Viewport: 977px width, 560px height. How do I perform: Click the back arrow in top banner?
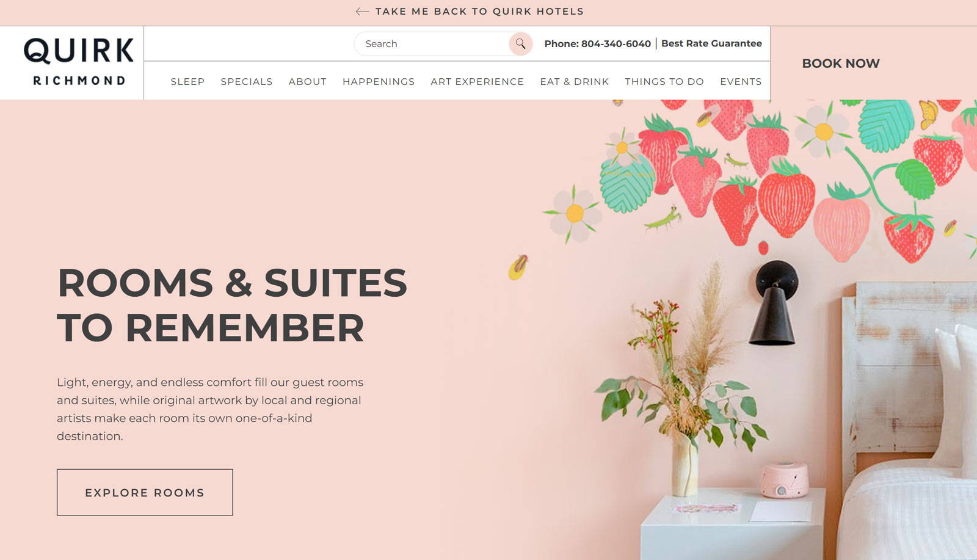coord(362,12)
